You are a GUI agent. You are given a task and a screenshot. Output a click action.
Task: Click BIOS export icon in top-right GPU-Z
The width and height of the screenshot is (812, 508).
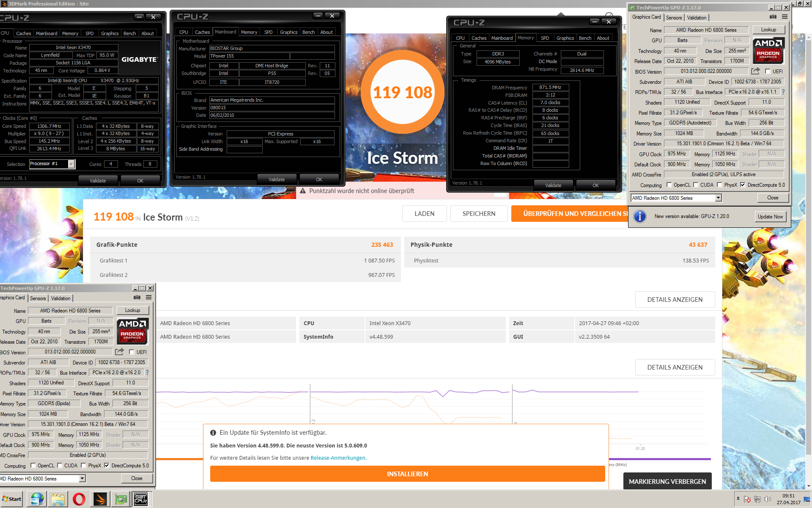point(756,71)
